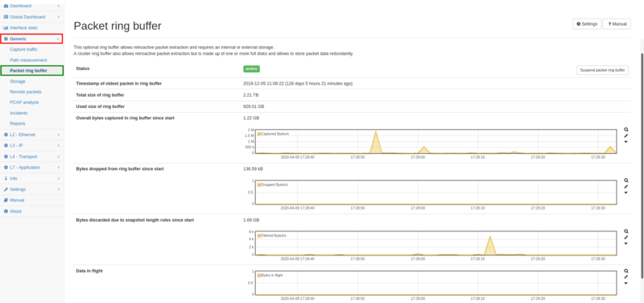The height and width of the screenshot is (303, 644).
Task: Click the page vertical scrollbar
Action: (x=642, y=164)
